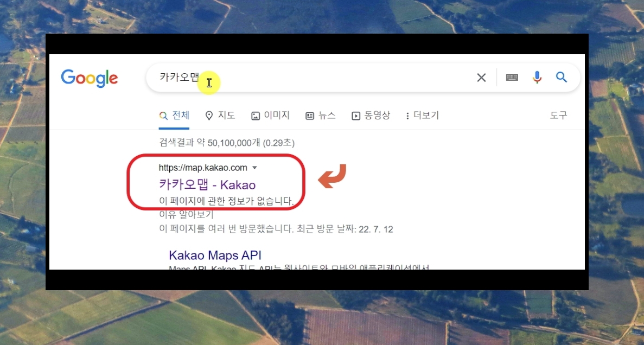
Task: Click the picture icon beside 이미지
Action: click(256, 116)
